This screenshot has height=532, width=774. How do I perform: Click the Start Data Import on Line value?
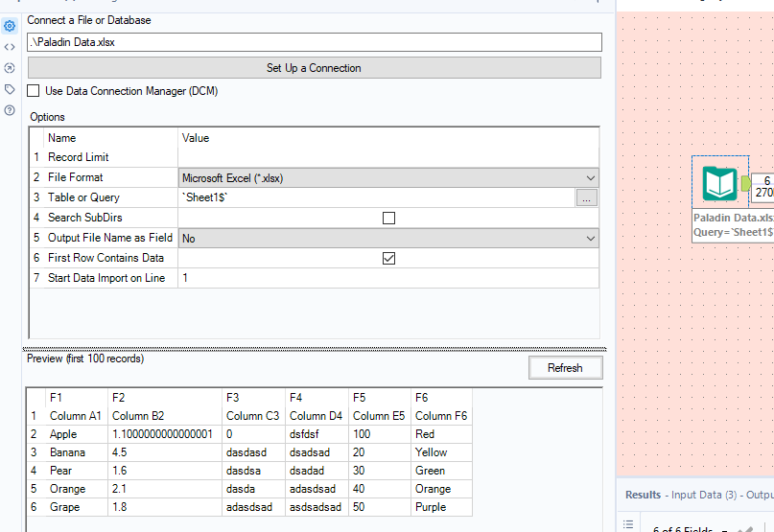pyautogui.click(x=388, y=278)
